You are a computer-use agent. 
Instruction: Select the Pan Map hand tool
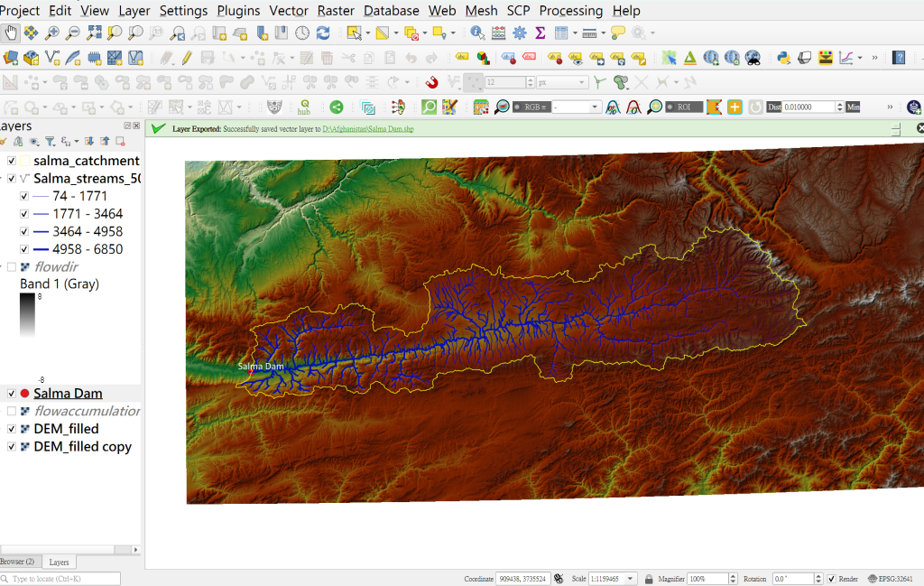(x=10, y=33)
